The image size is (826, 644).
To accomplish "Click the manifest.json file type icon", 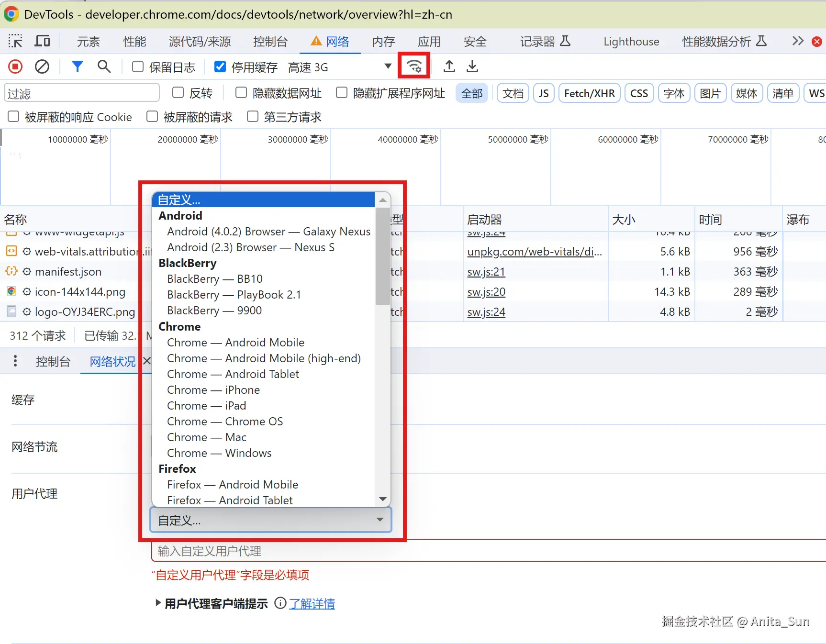I will 11,271.
